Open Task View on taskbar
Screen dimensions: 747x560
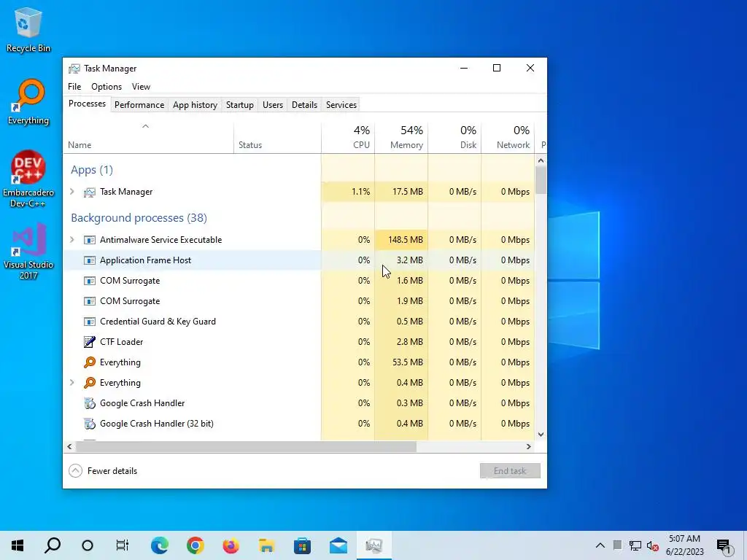[x=123, y=545]
